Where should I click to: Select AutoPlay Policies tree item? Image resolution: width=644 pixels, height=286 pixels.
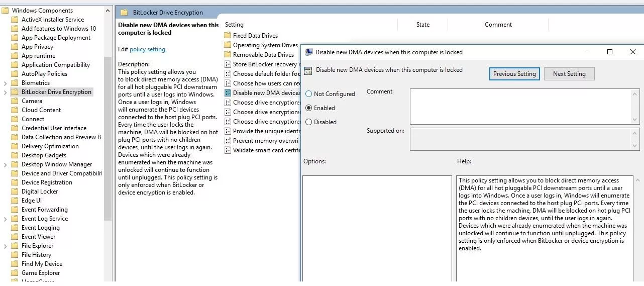44,74
